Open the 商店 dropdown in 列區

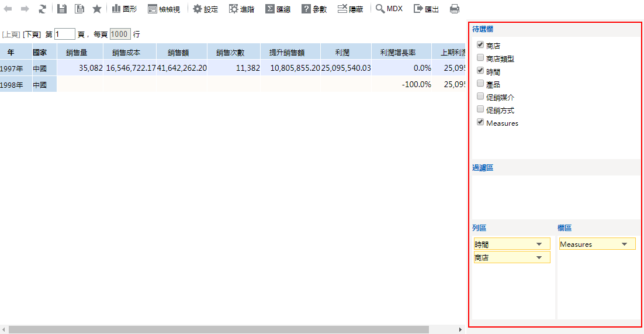[539, 258]
